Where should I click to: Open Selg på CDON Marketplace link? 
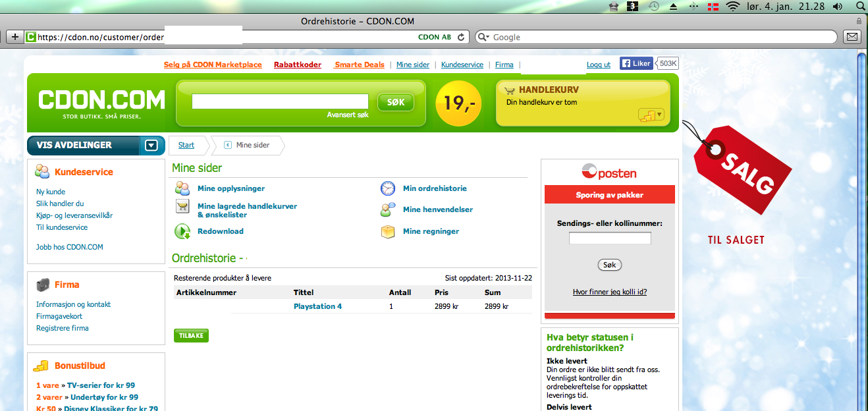pyautogui.click(x=213, y=65)
